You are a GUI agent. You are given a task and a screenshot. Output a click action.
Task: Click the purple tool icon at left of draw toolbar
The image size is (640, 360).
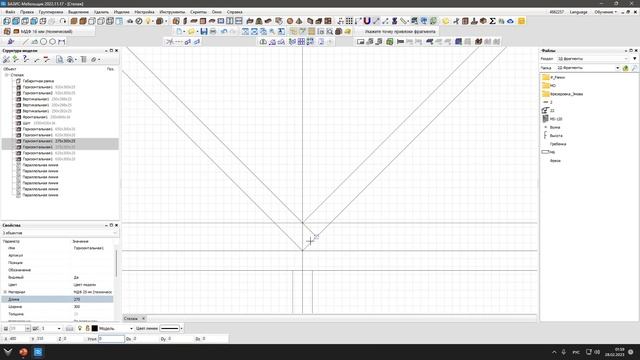[x=11, y=42]
